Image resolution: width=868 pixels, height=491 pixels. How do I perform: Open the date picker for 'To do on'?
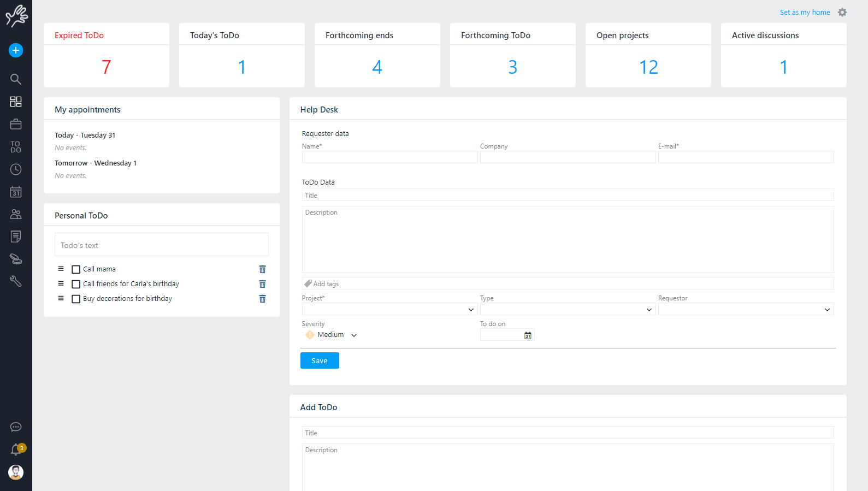point(528,335)
